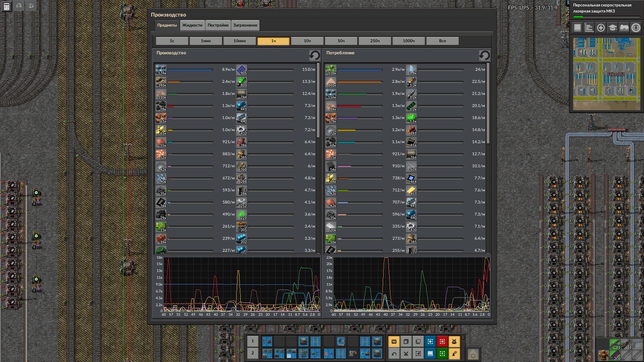Select the green upgrade planner shortcut
This screenshot has width=644, height=362.
tap(442, 354)
